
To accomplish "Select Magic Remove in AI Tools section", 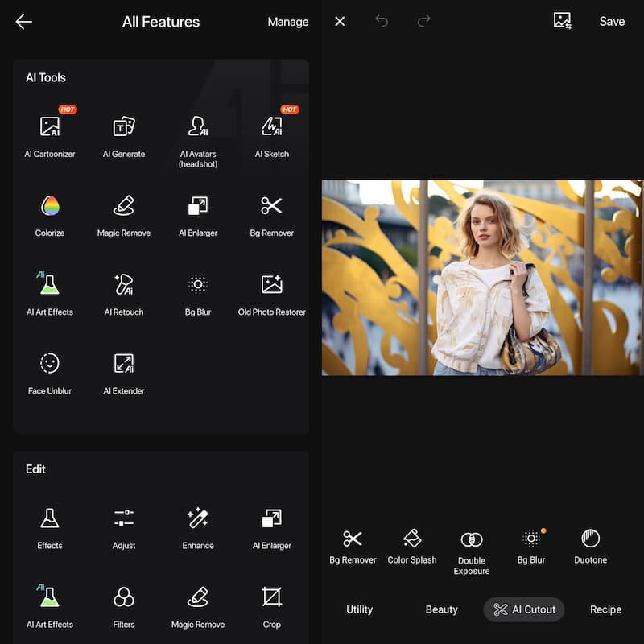I will [x=124, y=217].
